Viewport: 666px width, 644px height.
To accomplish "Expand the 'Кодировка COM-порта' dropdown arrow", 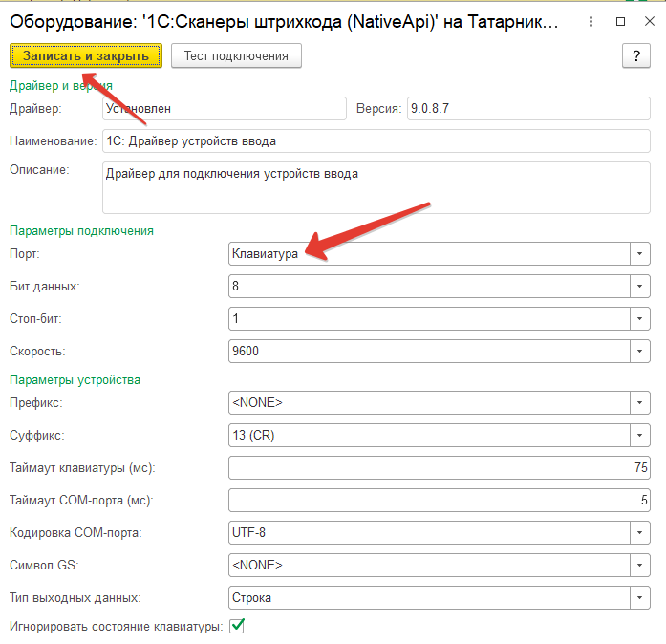I will click(639, 532).
